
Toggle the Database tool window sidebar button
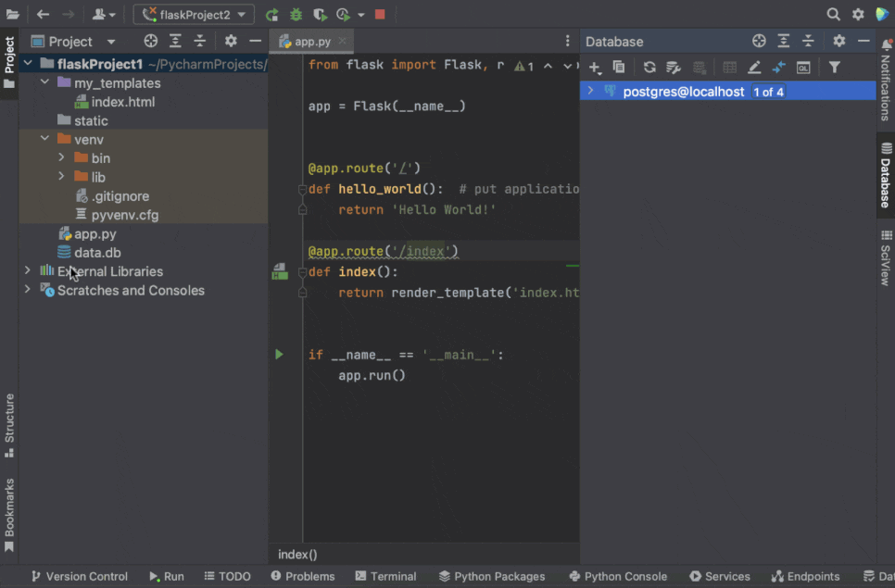pos(886,175)
